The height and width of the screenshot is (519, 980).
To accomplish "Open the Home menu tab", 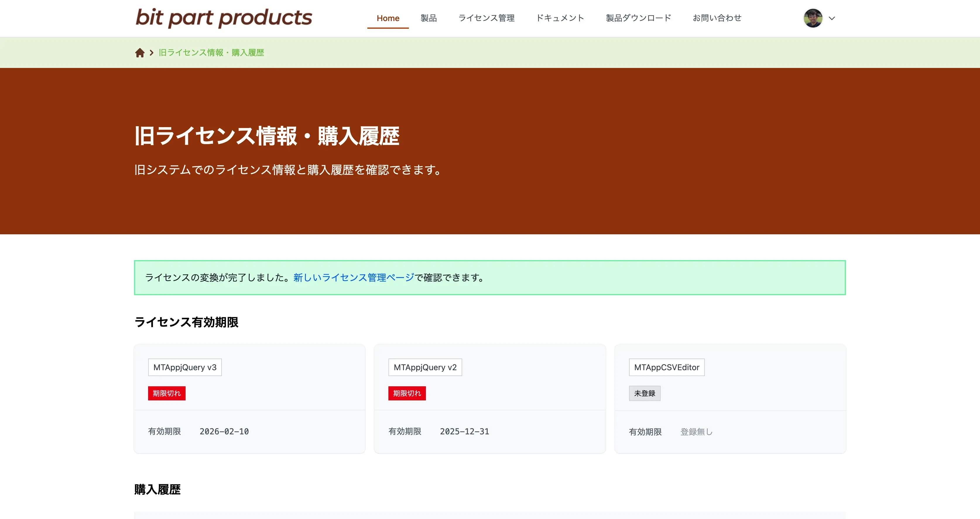I will (388, 18).
